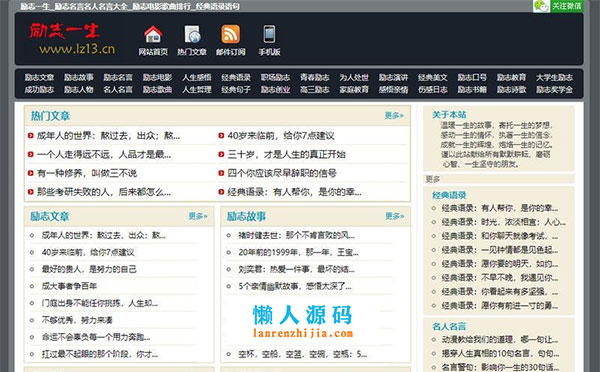The width and height of the screenshot is (600, 372).
Task: Go to 高三励志 navigation item
Action: 315,90
